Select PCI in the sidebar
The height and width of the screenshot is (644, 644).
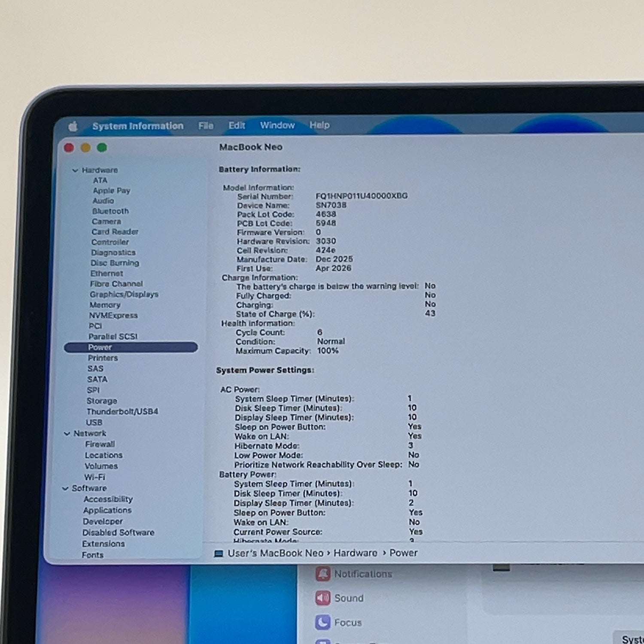95,326
